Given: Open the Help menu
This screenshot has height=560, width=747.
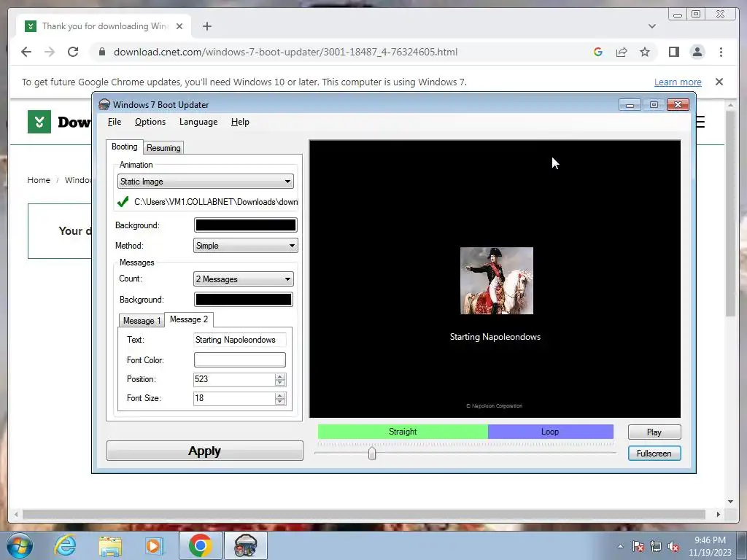Looking at the screenshot, I should 240,122.
